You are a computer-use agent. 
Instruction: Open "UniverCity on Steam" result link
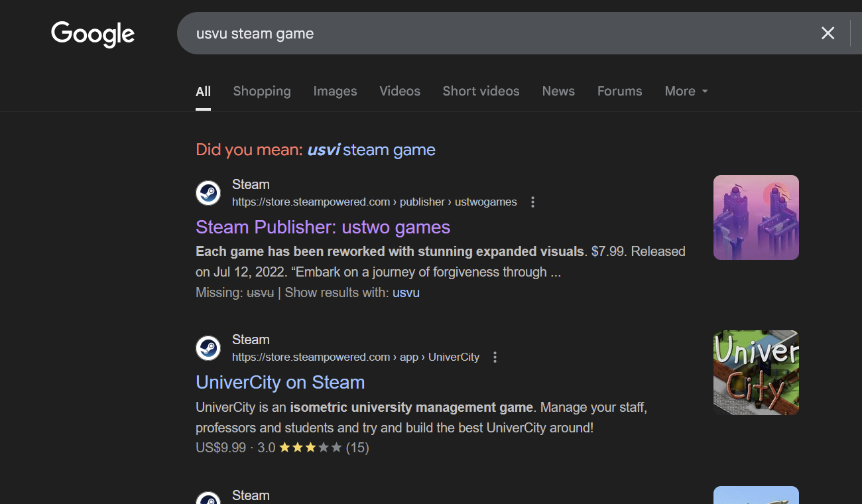(280, 383)
